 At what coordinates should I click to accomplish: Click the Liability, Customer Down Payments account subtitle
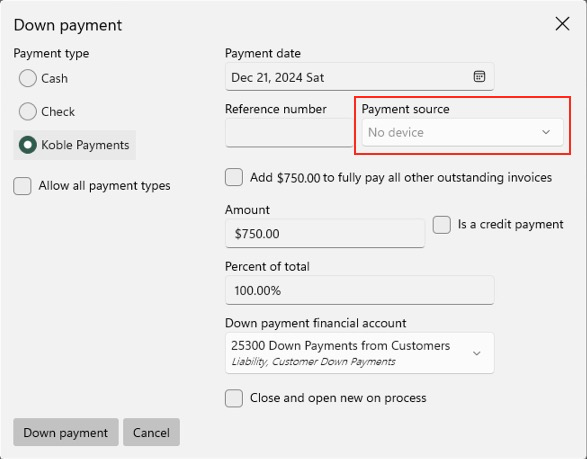pos(313,362)
